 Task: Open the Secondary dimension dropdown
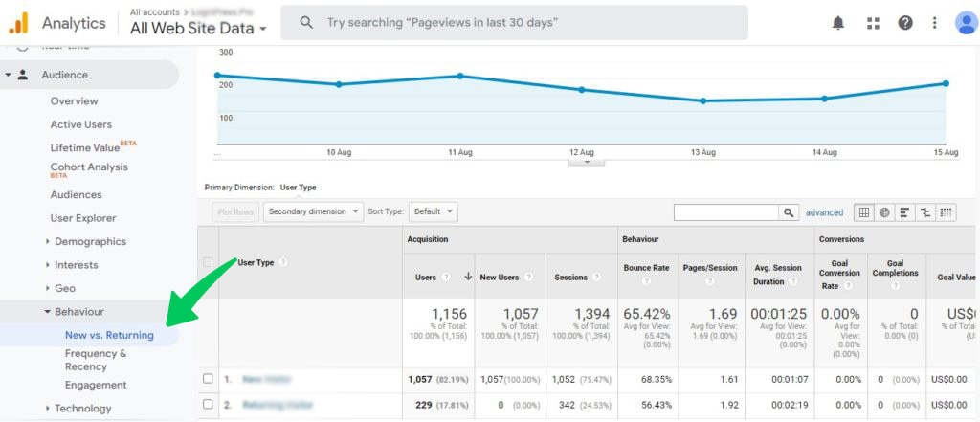coord(313,211)
